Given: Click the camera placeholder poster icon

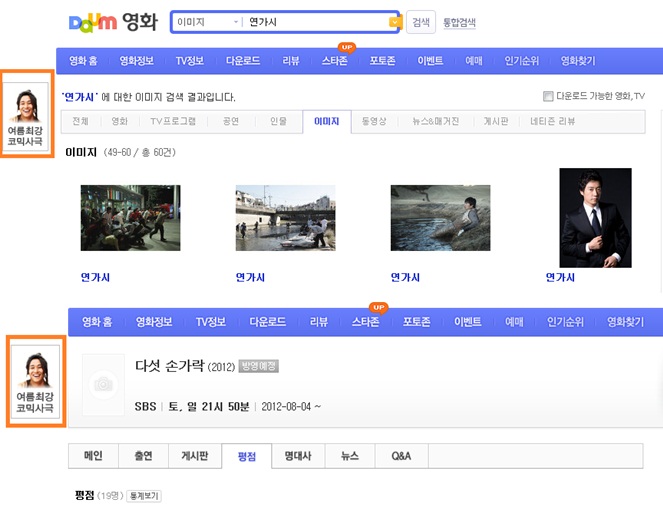Looking at the screenshot, I should coord(103,384).
